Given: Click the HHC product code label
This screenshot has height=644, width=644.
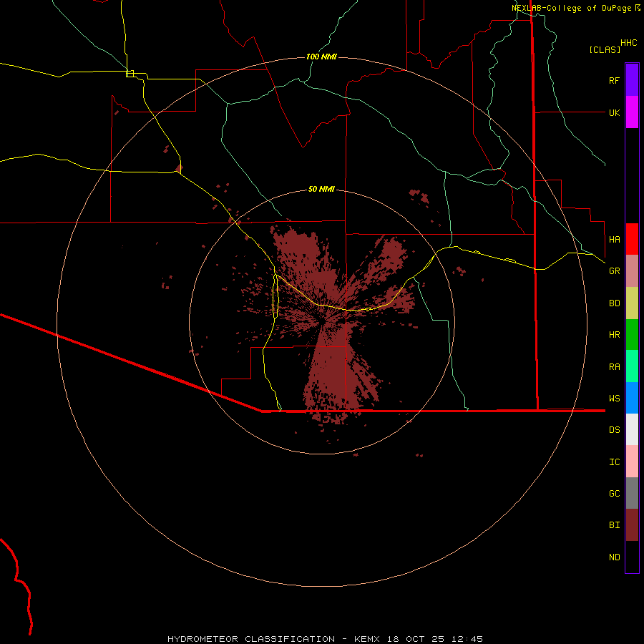Looking at the screenshot, I should coord(629,43).
